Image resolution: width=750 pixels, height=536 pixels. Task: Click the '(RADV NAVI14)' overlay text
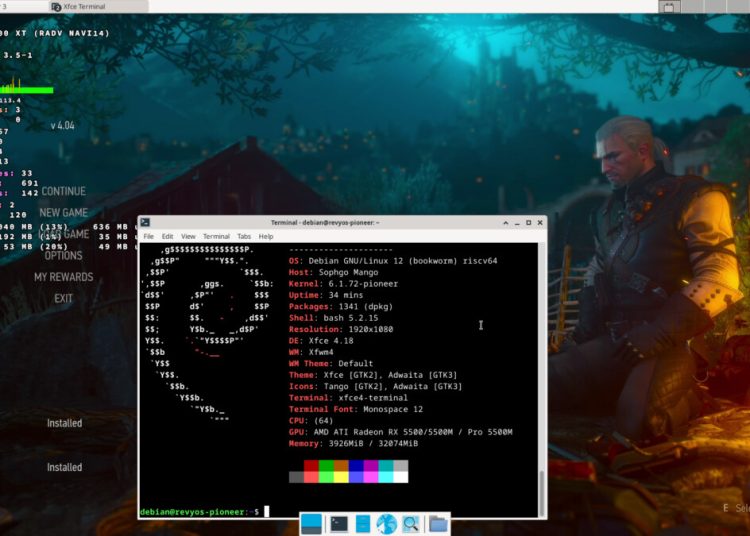coord(72,33)
